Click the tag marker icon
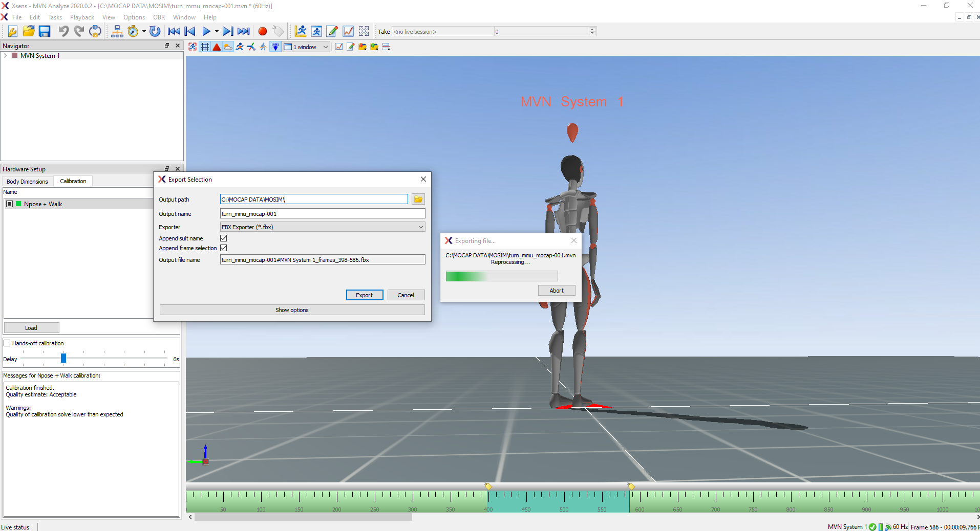The height and width of the screenshot is (531, 980). coord(278,31)
